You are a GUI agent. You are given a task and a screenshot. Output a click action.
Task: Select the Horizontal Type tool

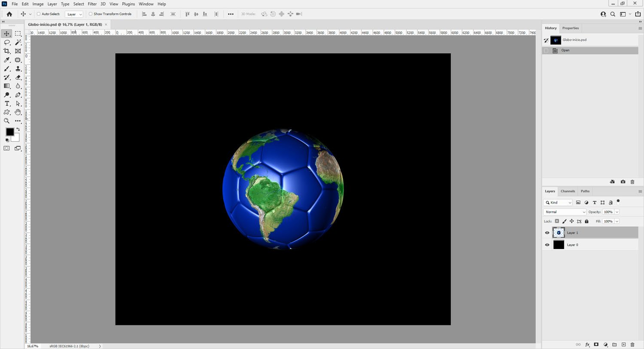pos(7,103)
